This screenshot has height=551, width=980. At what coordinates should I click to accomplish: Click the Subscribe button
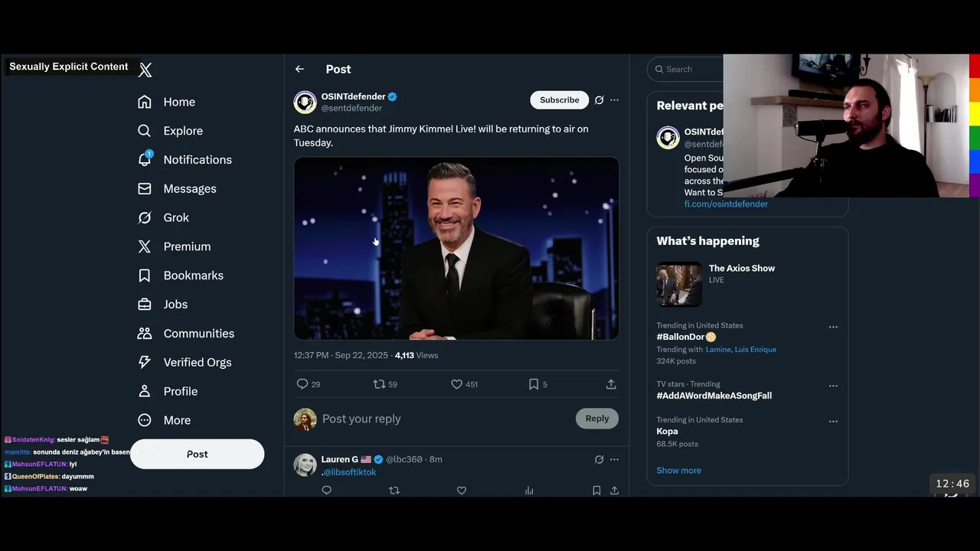tap(560, 100)
